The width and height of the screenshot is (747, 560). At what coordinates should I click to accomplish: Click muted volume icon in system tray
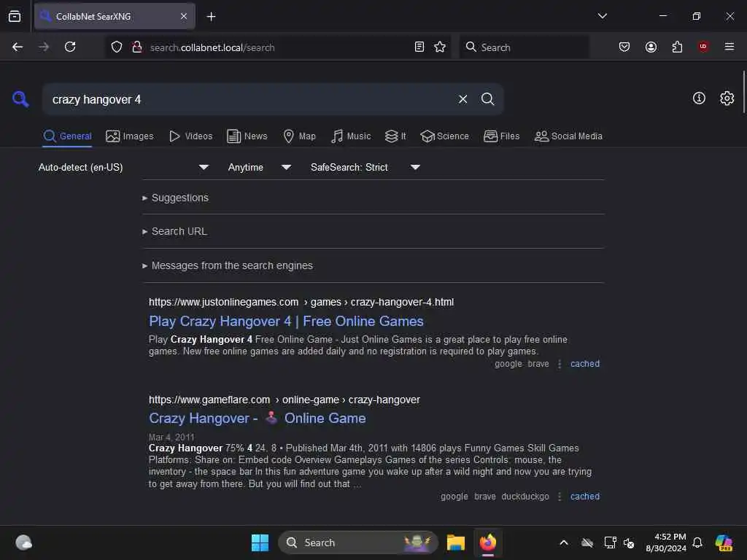coord(629,542)
